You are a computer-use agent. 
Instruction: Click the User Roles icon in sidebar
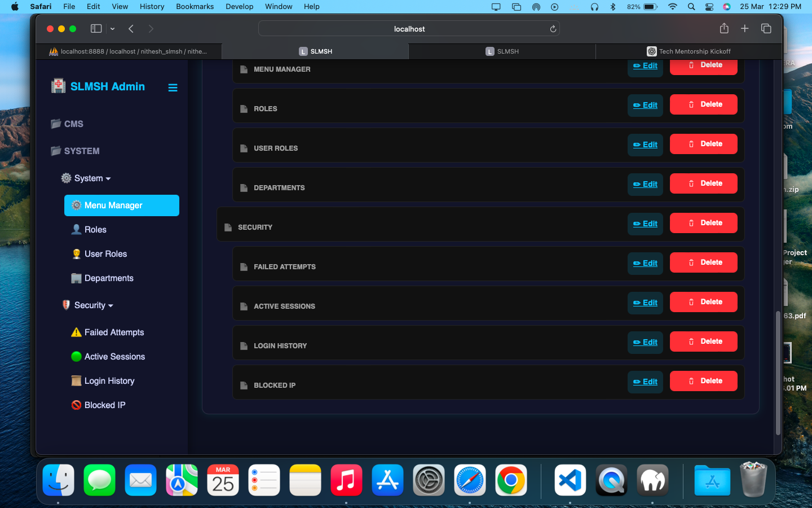[76, 253]
